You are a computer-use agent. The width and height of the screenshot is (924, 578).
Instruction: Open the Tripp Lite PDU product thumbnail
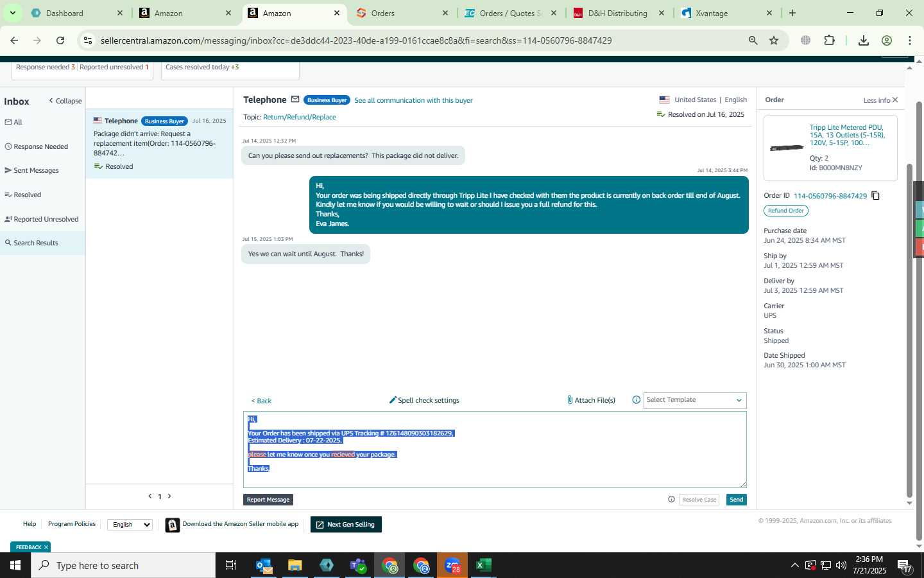pyautogui.click(x=787, y=148)
